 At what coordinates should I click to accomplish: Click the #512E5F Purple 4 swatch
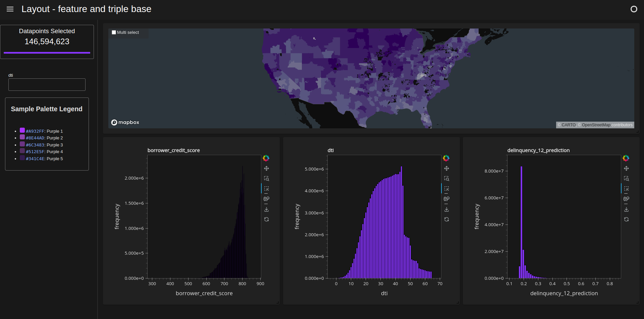coord(22,151)
